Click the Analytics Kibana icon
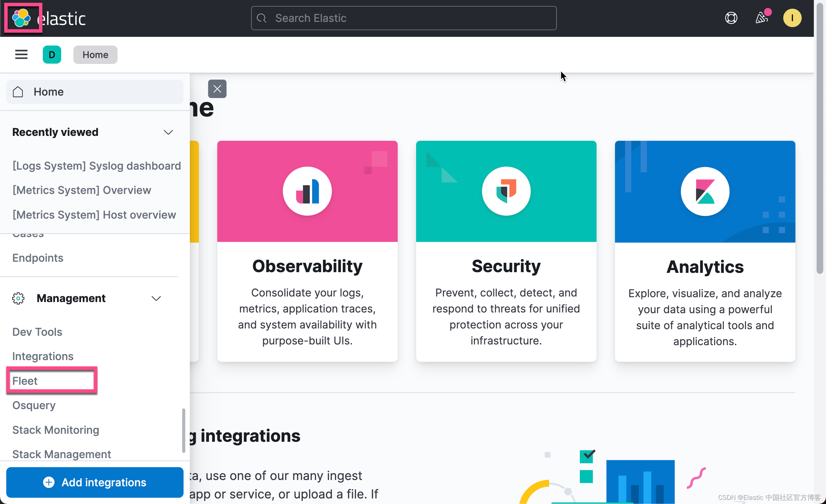 point(705,192)
